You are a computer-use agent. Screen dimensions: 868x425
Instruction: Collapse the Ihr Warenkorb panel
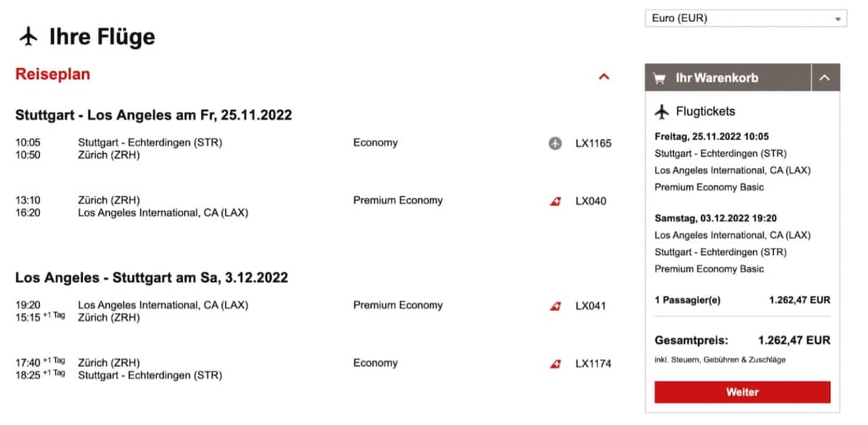[x=825, y=78]
